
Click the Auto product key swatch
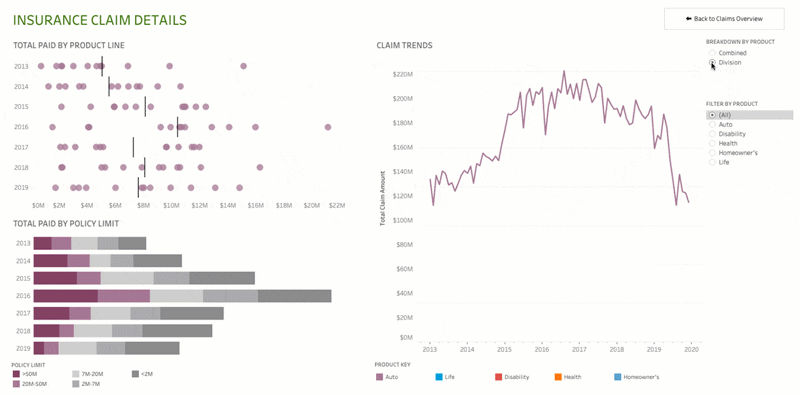coord(379,377)
